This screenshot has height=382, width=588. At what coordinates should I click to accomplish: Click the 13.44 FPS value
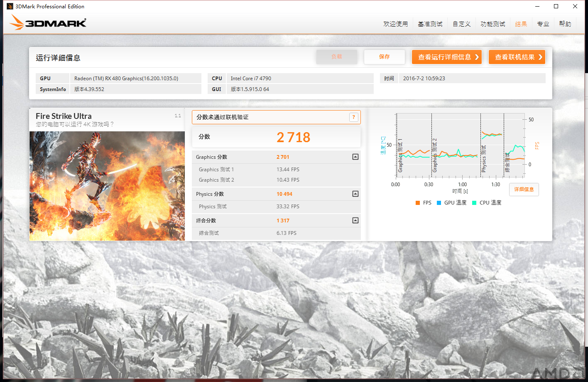288,170
